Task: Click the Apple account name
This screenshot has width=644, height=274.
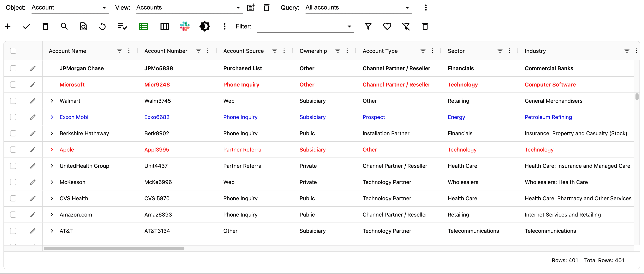Action: (67, 150)
